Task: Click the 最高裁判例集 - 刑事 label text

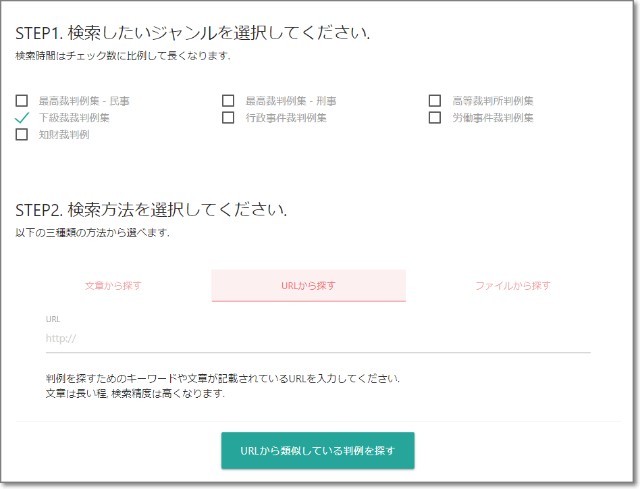Action: (x=291, y=101)
